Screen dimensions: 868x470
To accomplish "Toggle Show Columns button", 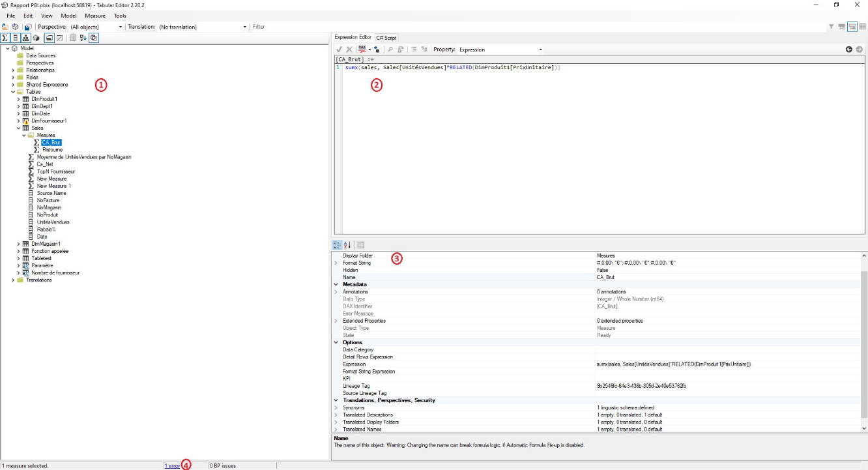I will 15,38.
